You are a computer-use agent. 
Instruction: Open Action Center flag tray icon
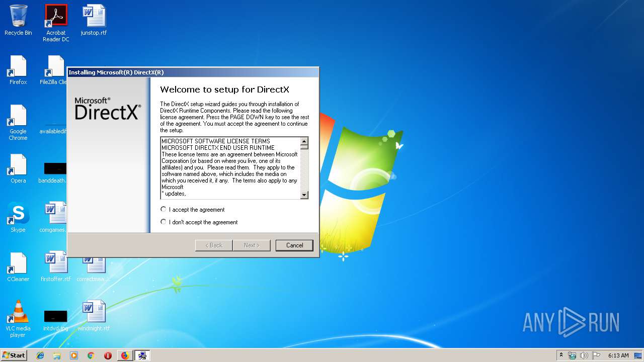click(x=596, y=355)
